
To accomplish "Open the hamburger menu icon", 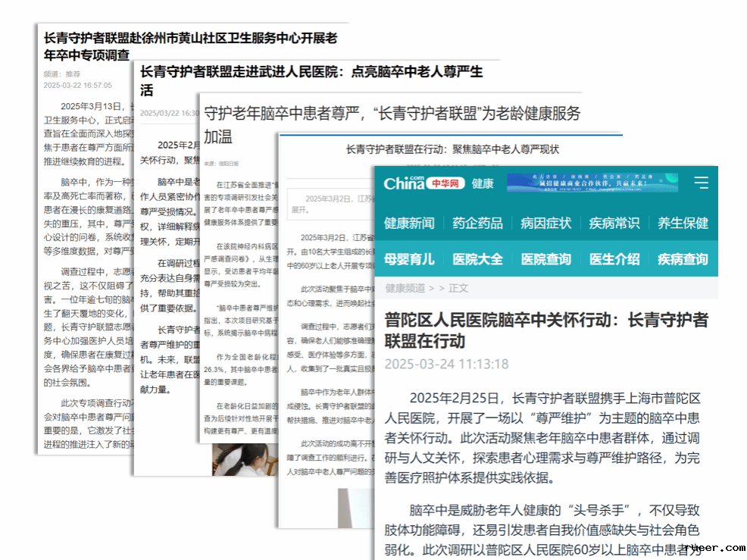I will [x=701, y=183].
